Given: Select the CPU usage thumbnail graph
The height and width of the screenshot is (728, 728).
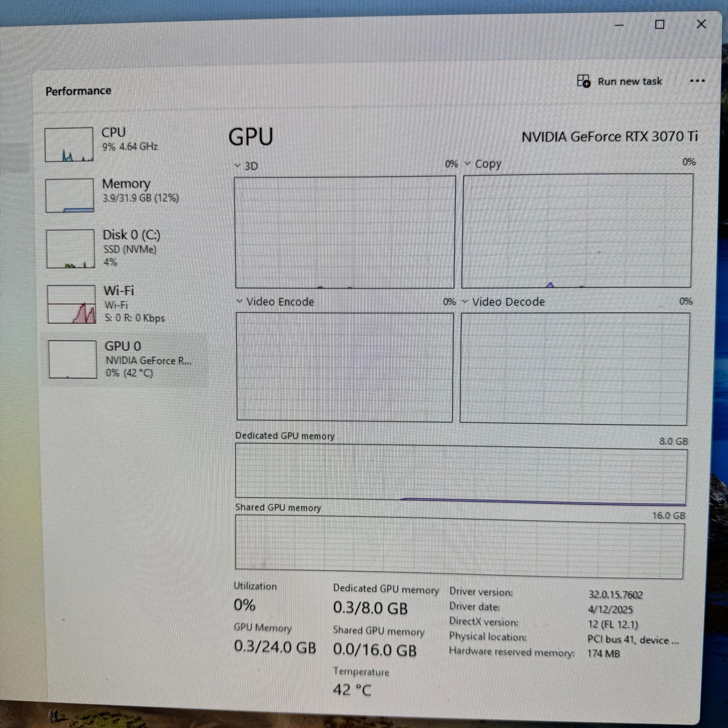Looking at the screenshot, I should tap(69, 145).
